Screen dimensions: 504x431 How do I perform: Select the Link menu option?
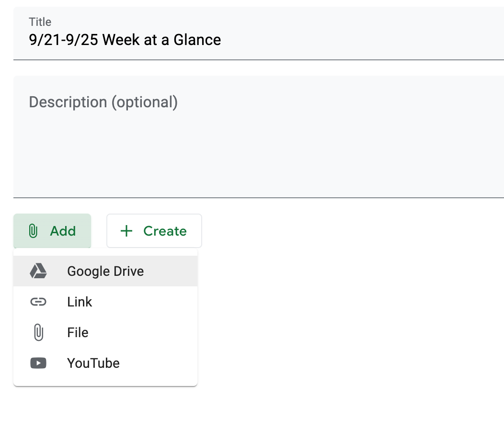[80, 302]
